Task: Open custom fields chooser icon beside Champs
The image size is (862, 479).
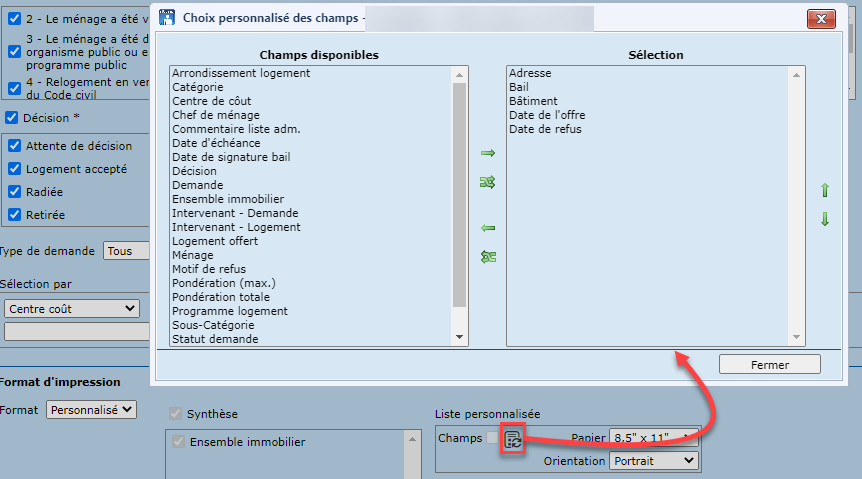Action: [513, 439]
